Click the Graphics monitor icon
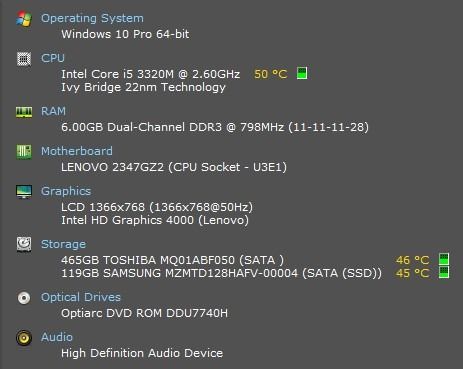The image size is (463, 369). [x=24, y=192]
